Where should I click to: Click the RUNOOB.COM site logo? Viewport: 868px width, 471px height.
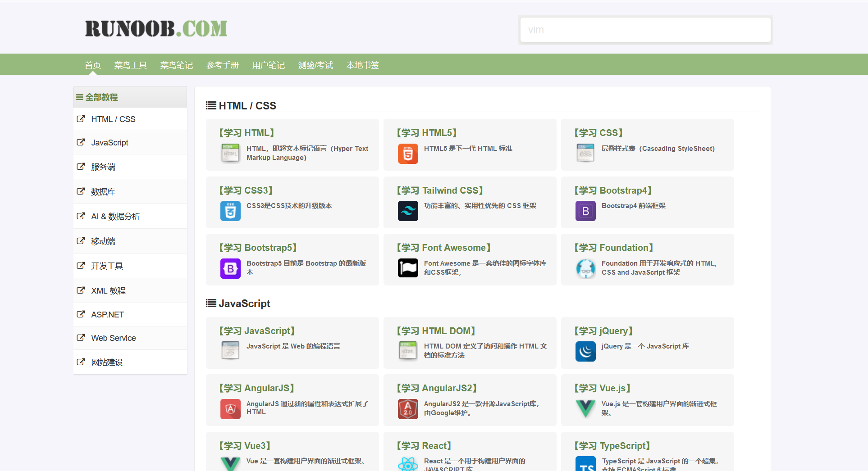pyautogui.click(x=156, y=29)
